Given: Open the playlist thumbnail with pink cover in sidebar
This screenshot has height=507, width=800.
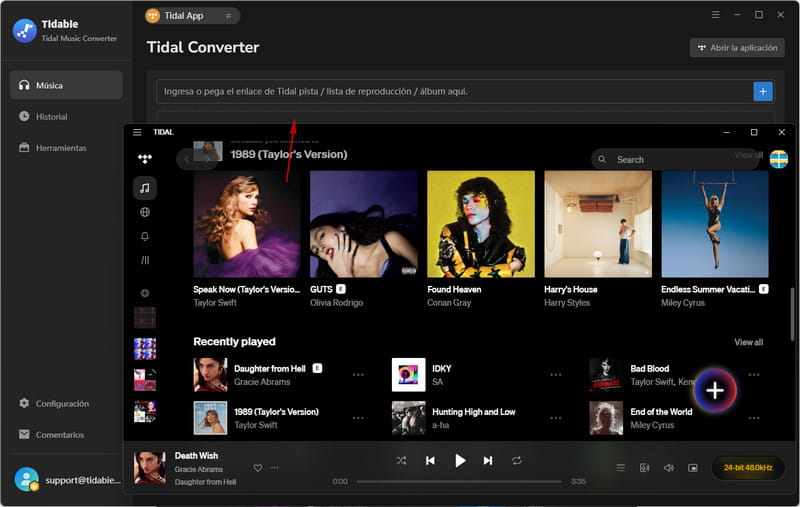Looking at the screenshot, I should pyautogui.click(x=145, y=380).
